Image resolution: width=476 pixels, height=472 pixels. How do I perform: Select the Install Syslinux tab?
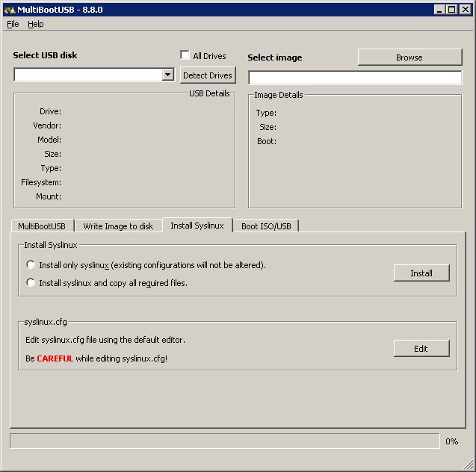click(197, 226)
